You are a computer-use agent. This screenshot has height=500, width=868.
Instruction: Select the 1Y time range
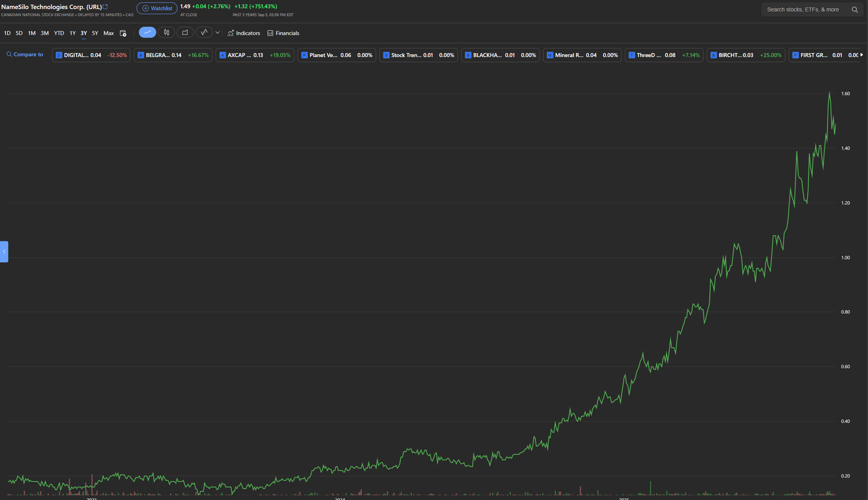click(72, 33)
